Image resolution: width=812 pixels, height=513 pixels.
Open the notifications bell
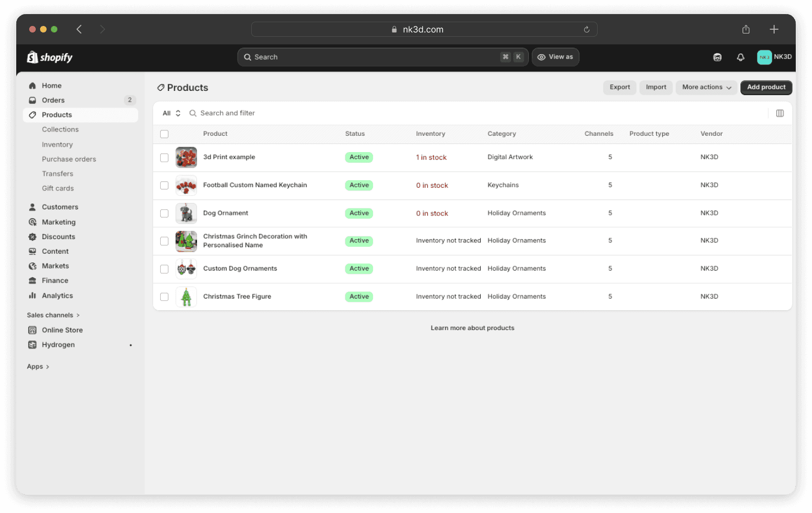(741, 57)
